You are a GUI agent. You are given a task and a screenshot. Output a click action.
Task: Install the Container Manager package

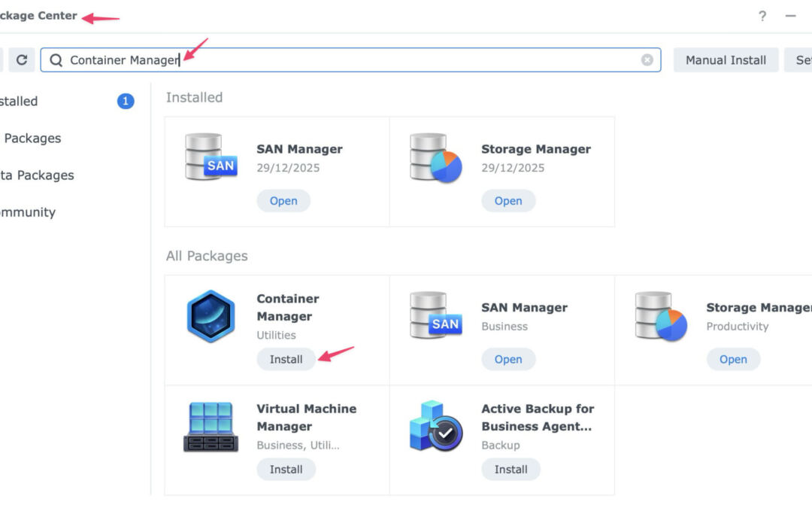click(286, 360)
